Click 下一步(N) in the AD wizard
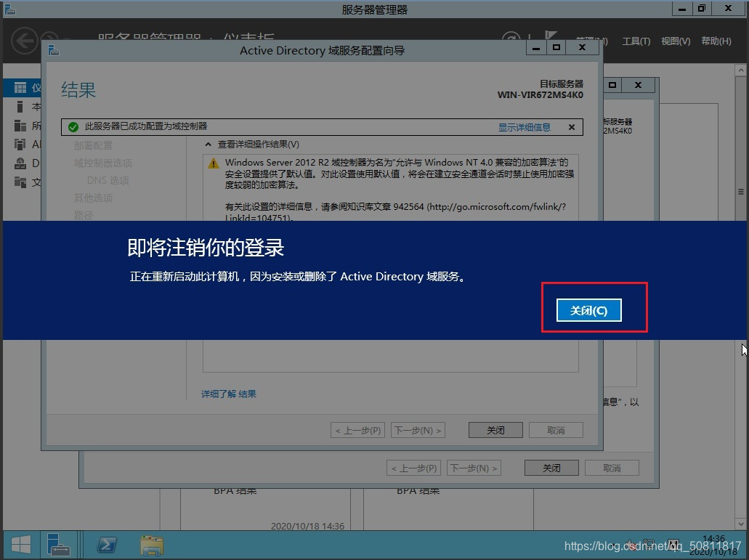The image size is (749, 560). [x=418, y=430]
